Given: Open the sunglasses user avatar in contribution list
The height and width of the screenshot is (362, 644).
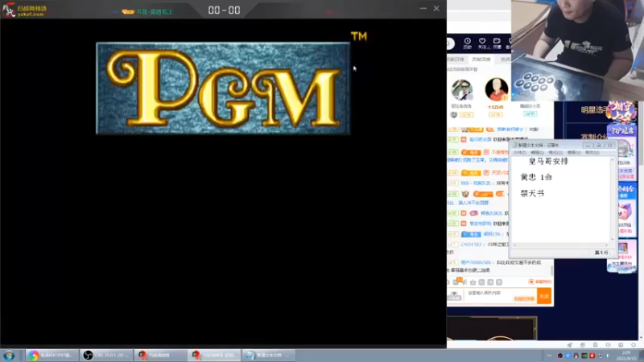Looking at the screenshot, I should pos(462,89).
